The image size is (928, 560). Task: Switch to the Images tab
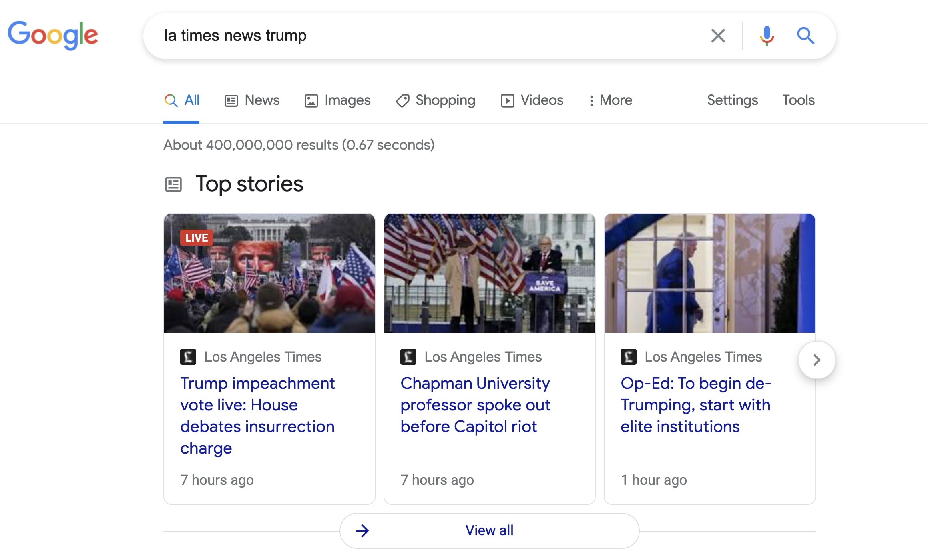click(337, 100)
